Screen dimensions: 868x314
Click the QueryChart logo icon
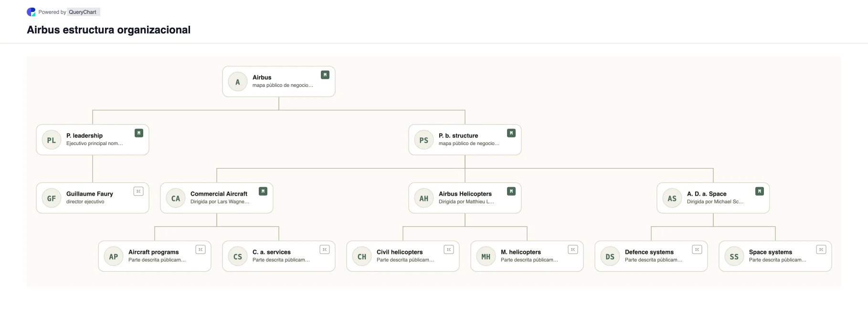pos(31,12)
